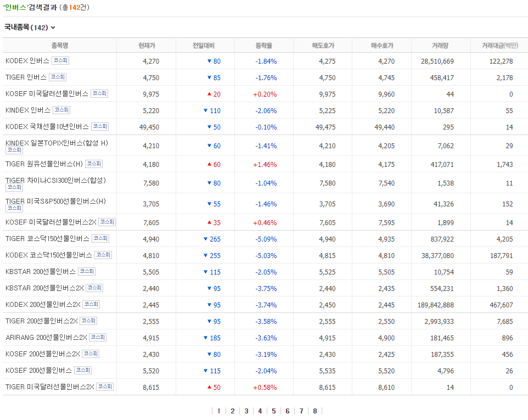
Task: Click the 전일대비 column header
Action: pyautogui.click(x=204, y=46)
